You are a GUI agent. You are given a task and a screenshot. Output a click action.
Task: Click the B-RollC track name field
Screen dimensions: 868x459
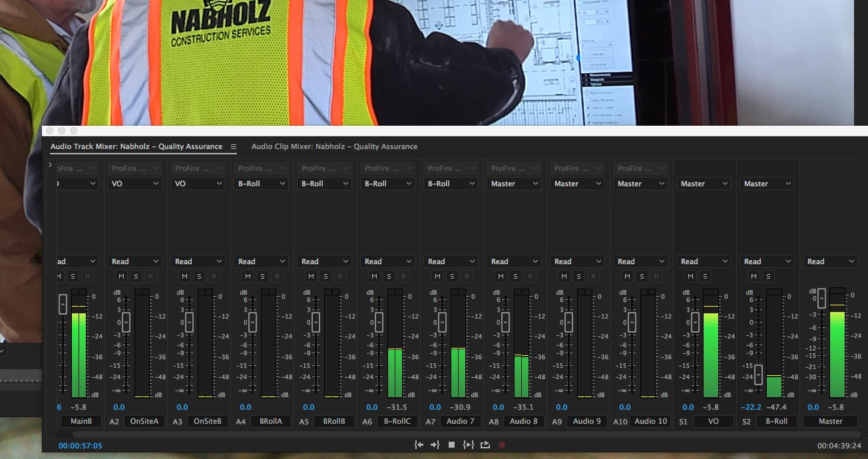coord(397,421)
